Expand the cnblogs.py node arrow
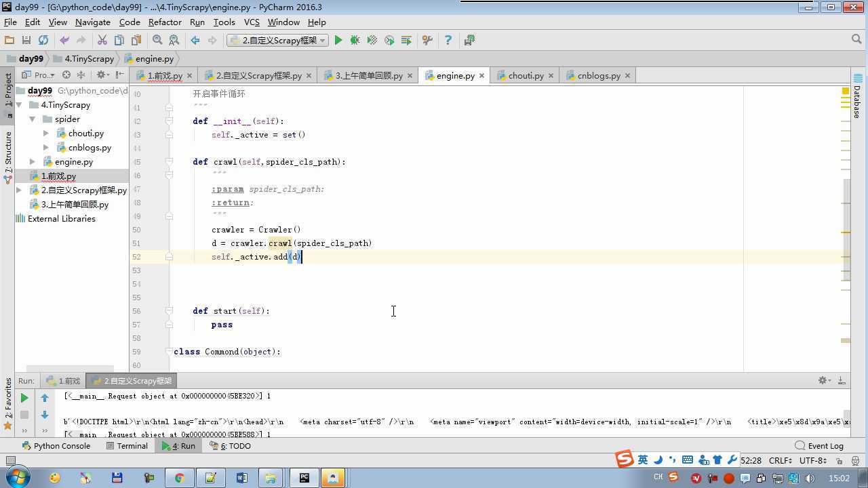The height and width of the screenshot is (488, 868). [45, 148]
